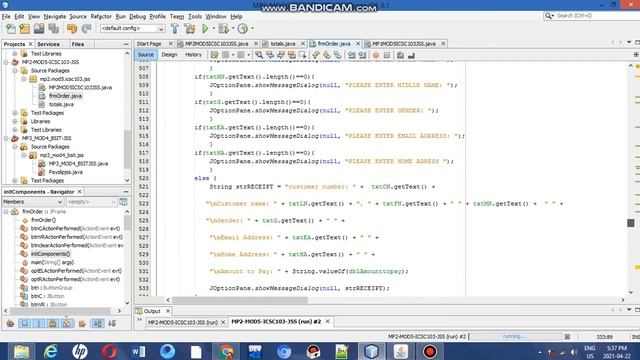Toggle Sort by Source in Navigator
Image resolution: width=640 pixels, height=360 pixels.
coord(112,324)
